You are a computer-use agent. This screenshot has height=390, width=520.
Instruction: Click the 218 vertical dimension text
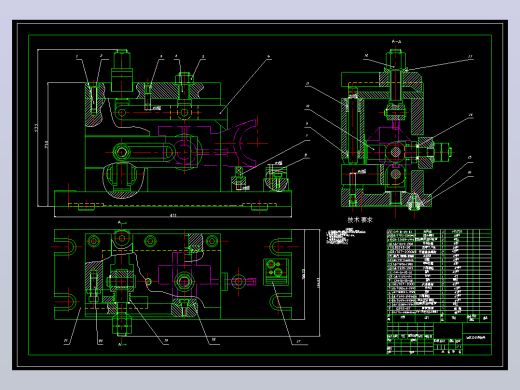(47, 144)
